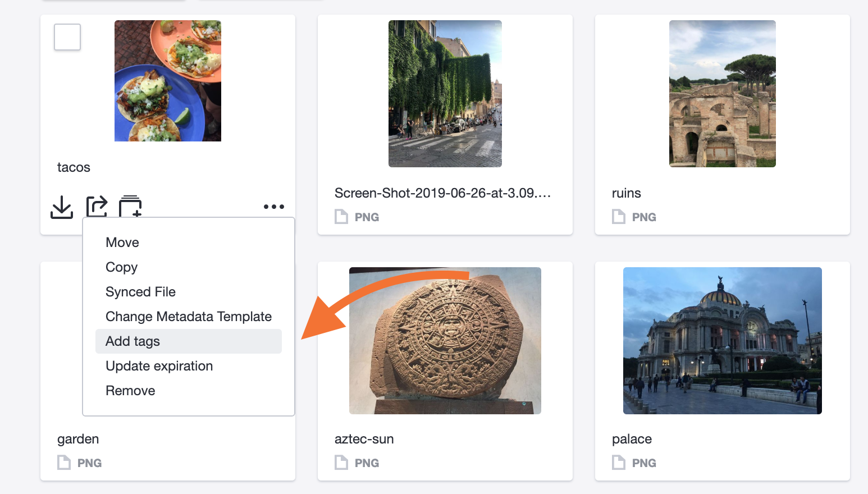Click the share icon on tacos card
Screen dimensions: 868x494
tap(97, 207)
